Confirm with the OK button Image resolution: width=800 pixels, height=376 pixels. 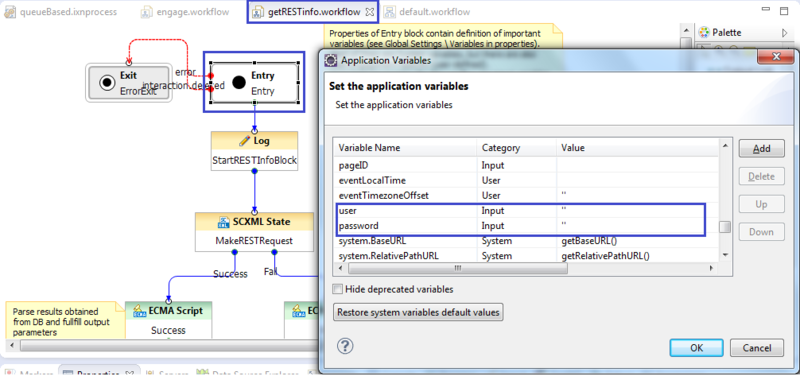click(x=696, y=348)
